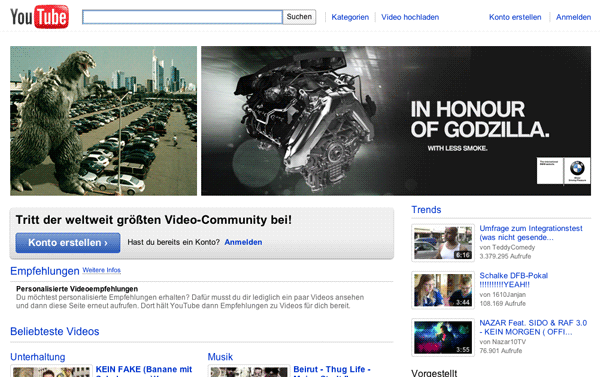Open the Musik category heading
Viewport: 600px width, 377px height.
220,357
